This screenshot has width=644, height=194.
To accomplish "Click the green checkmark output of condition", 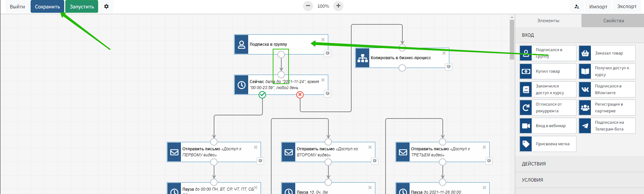I will pyautogui.click(x=262, y=95).
